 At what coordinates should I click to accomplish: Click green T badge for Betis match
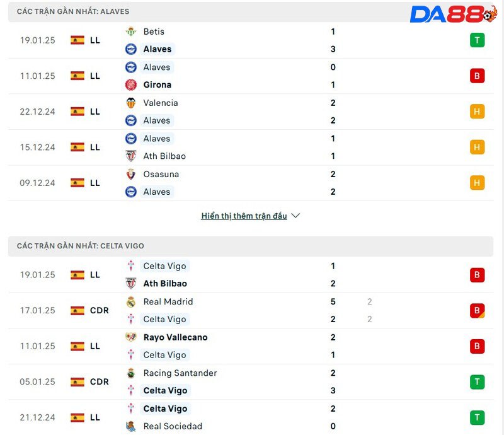click(x=477, y=40)
